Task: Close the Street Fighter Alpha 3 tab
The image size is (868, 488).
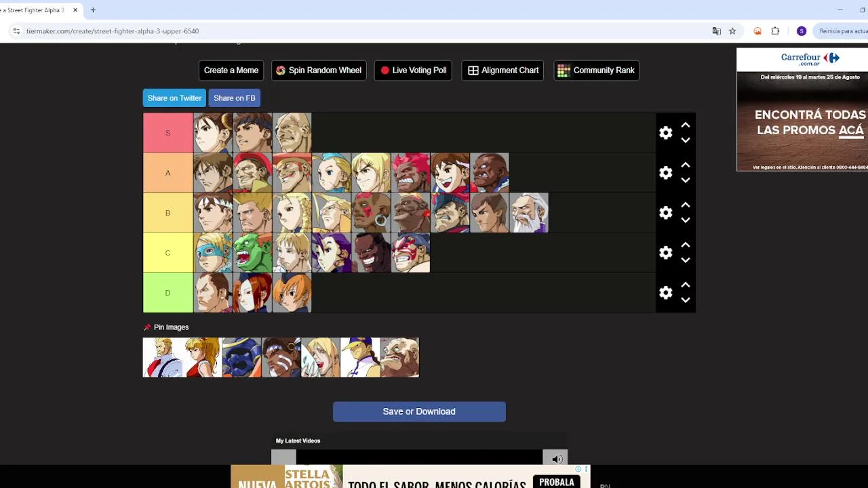Action: point(75,10)
